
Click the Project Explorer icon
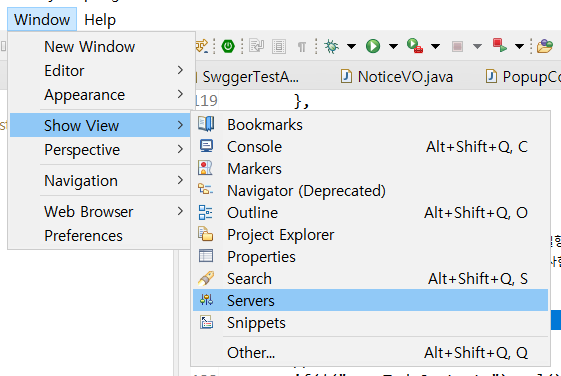(x=205, y=234)
